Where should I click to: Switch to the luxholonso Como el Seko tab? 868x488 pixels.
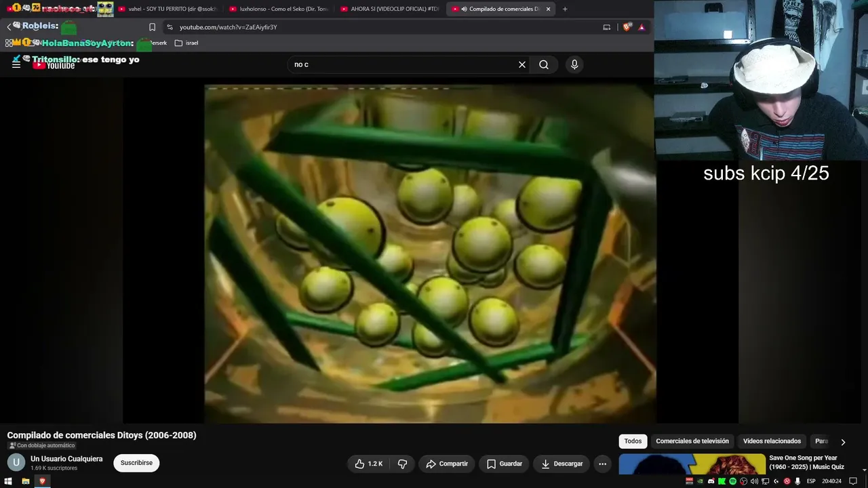(x=277, y=9)
